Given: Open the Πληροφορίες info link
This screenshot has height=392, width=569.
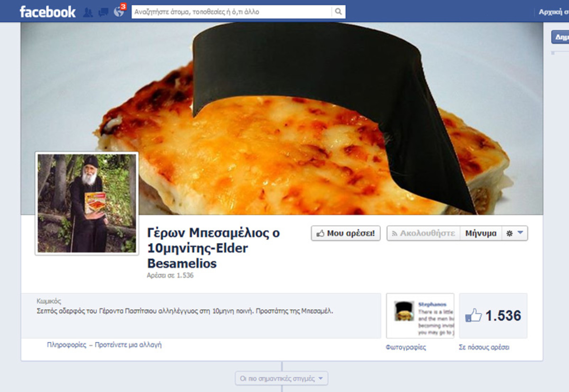Looking at the screenshot, I should click(66, 345).
